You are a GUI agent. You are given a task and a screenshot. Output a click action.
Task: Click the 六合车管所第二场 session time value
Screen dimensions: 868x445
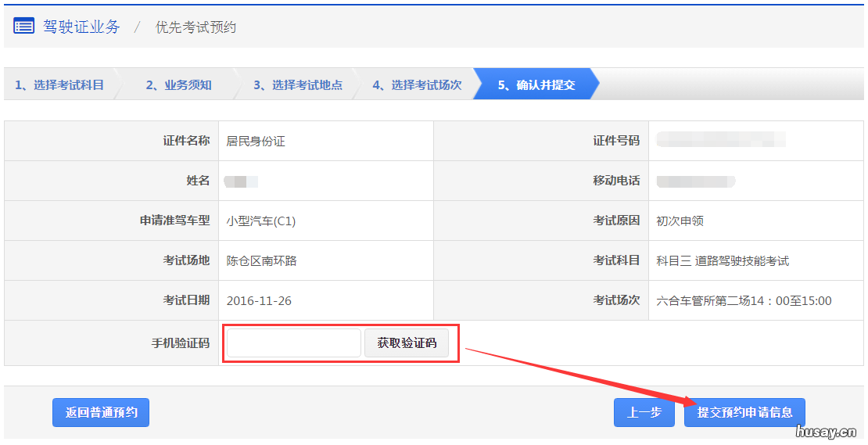pyautogui.click(x=744, y=301)
